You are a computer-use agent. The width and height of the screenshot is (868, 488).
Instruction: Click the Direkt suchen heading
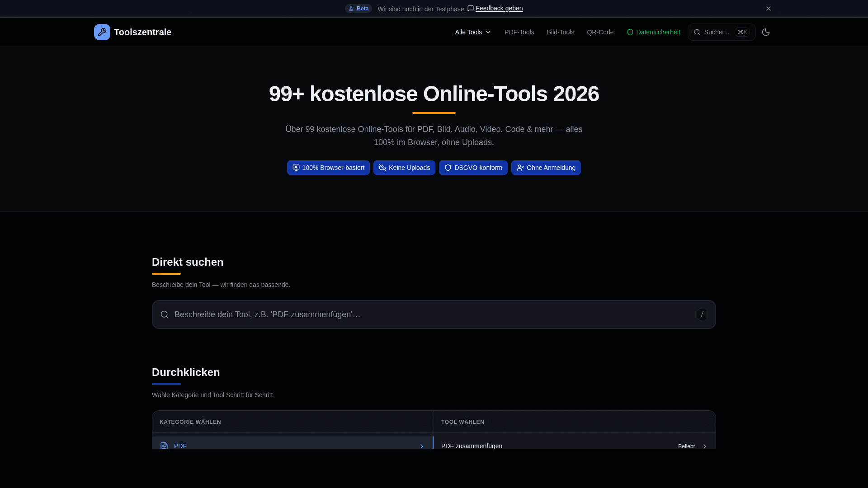(188, 262)
